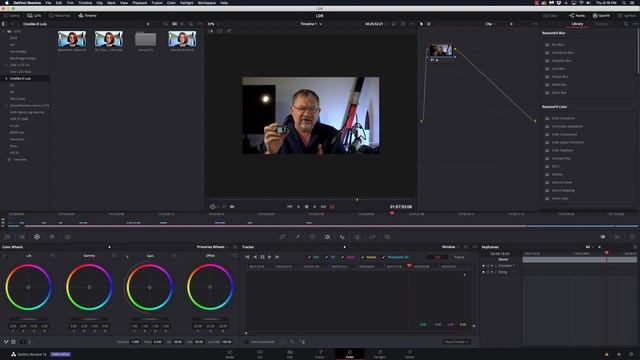
Task: Toggle the Tilt tracking checkbox
Action: (x=327, y=257)
